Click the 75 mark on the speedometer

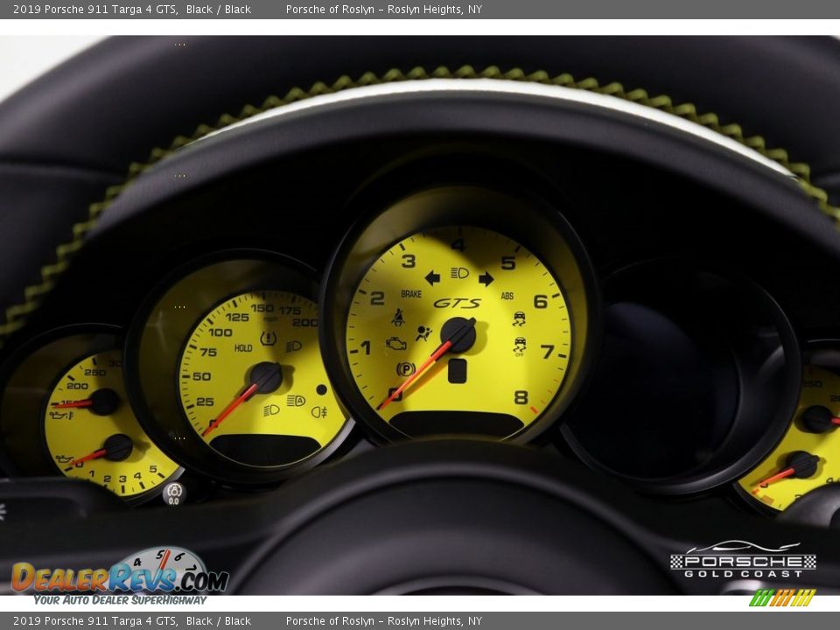(x=208, y=352)
